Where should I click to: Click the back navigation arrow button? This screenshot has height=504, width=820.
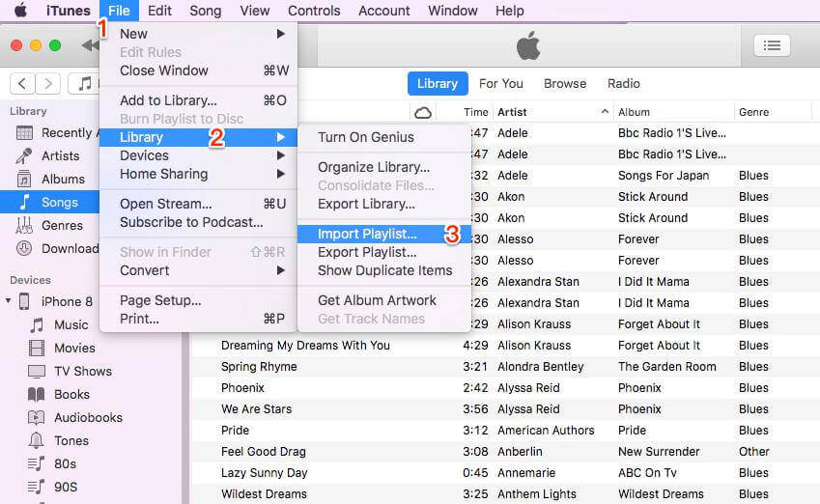[x=22, y=84]
